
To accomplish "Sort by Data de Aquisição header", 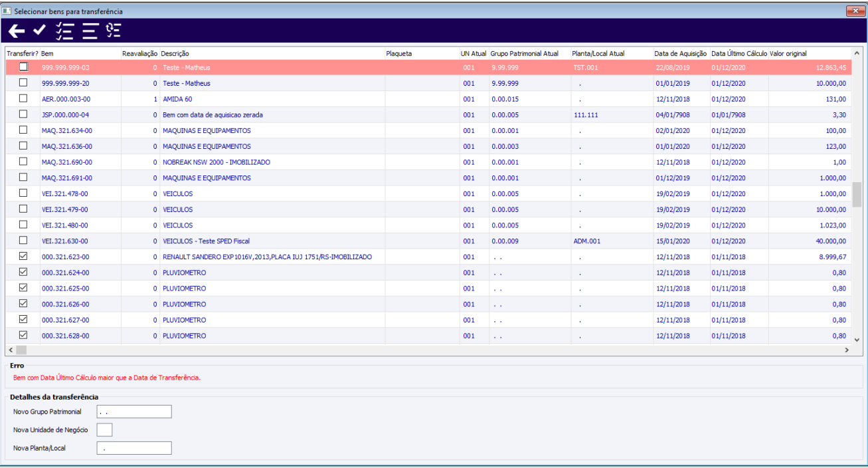I will [681, 53].
